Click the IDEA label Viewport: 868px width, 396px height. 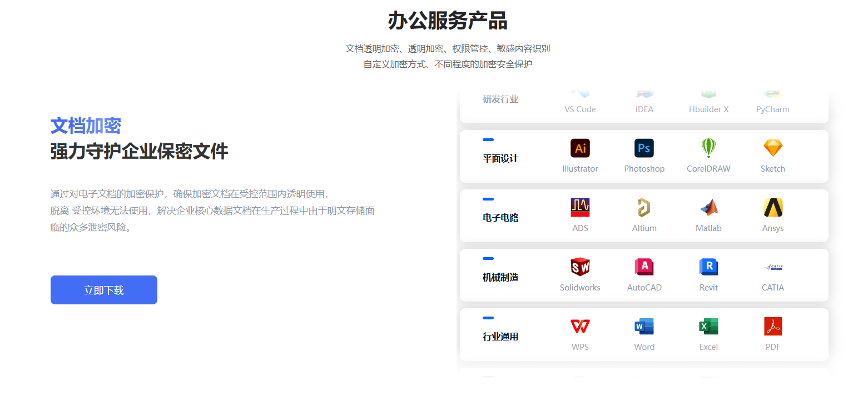[644, 109]
